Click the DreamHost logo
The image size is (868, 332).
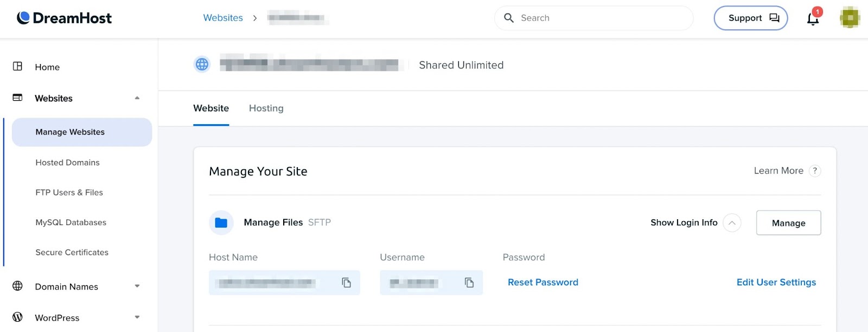coord(64,18)
